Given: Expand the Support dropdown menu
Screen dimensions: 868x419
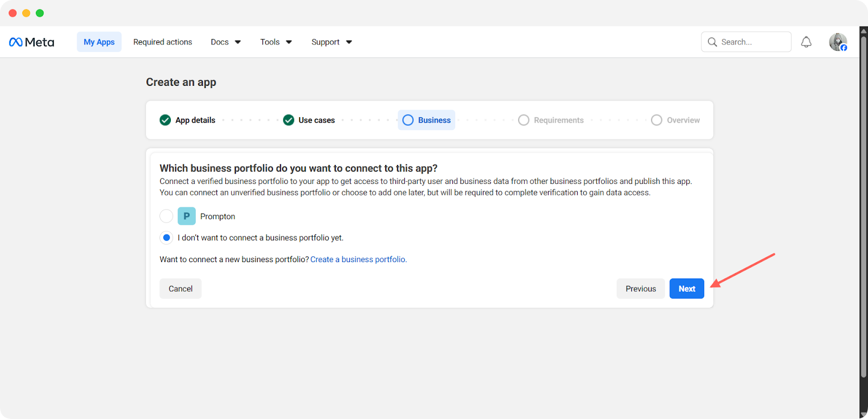Looking at the screenshot, I should [331, 42].
